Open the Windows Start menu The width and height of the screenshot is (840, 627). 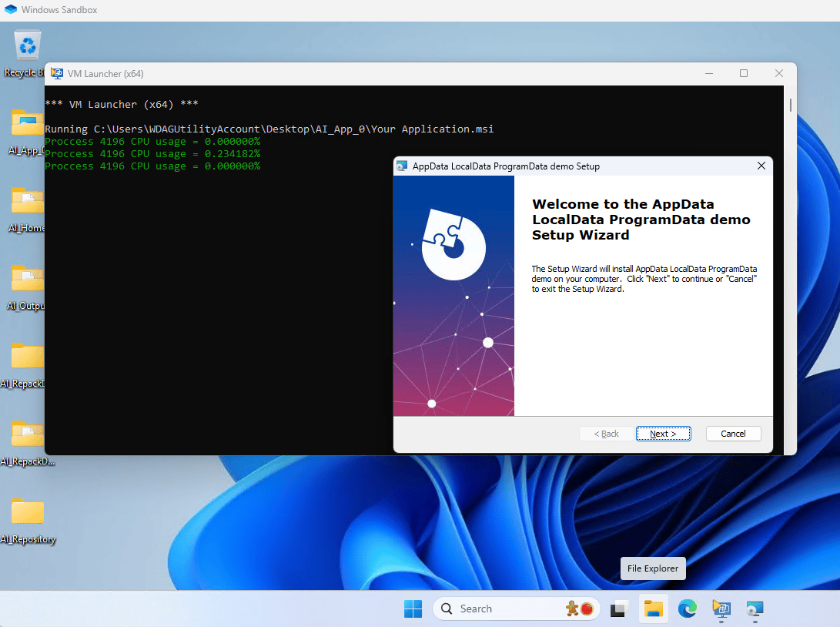click(413, 609)
